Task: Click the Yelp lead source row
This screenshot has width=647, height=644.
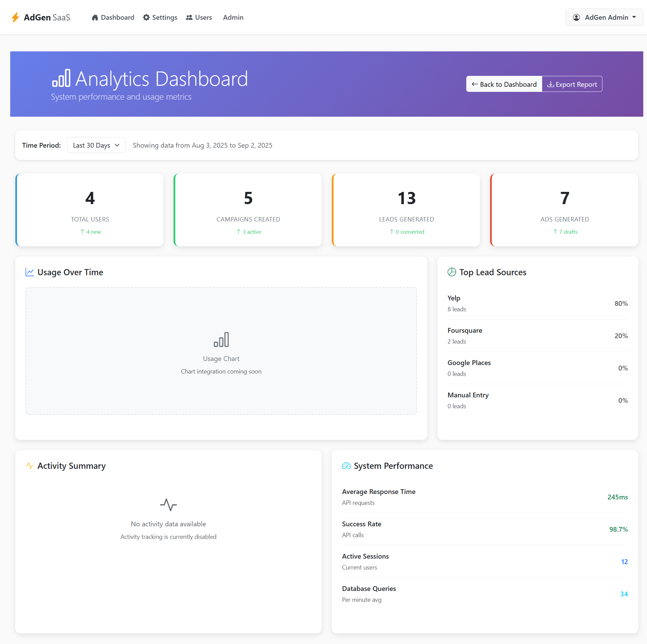Action: pyautogui.click(x=538, y=303)
